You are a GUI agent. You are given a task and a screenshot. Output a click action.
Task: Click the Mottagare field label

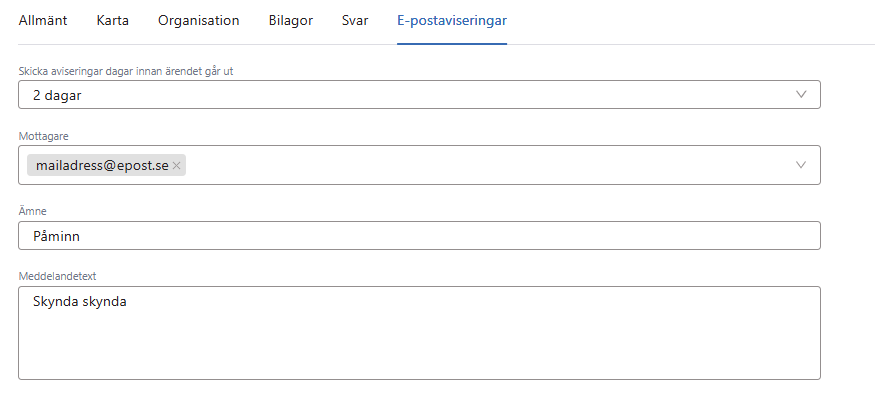[43, 135]
